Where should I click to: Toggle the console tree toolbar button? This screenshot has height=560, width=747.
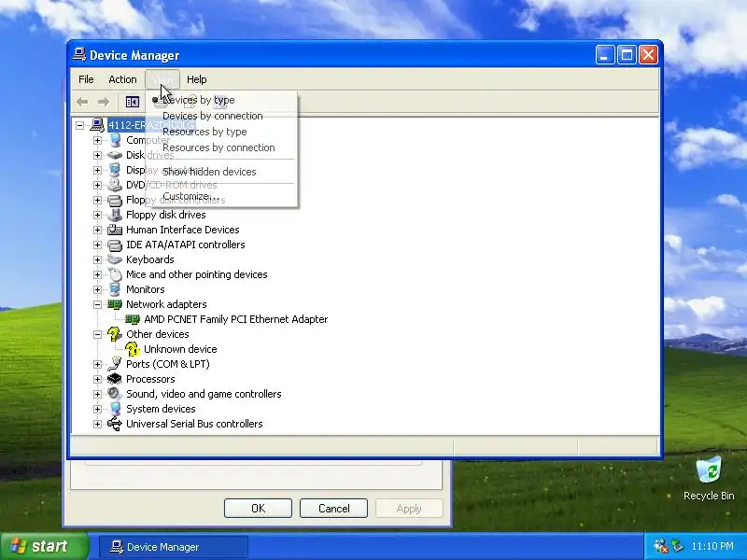click(x=132, y=102)
